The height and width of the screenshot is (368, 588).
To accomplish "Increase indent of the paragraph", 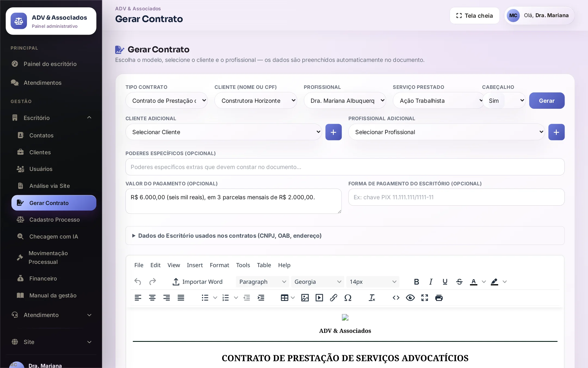I will point(261,298).
